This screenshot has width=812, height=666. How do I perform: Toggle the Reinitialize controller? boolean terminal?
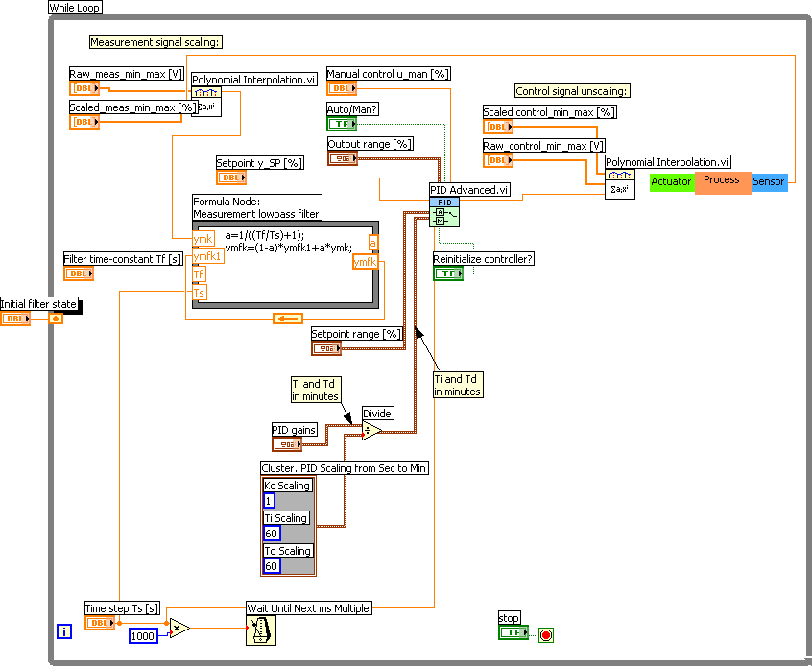tap(447, 274)
